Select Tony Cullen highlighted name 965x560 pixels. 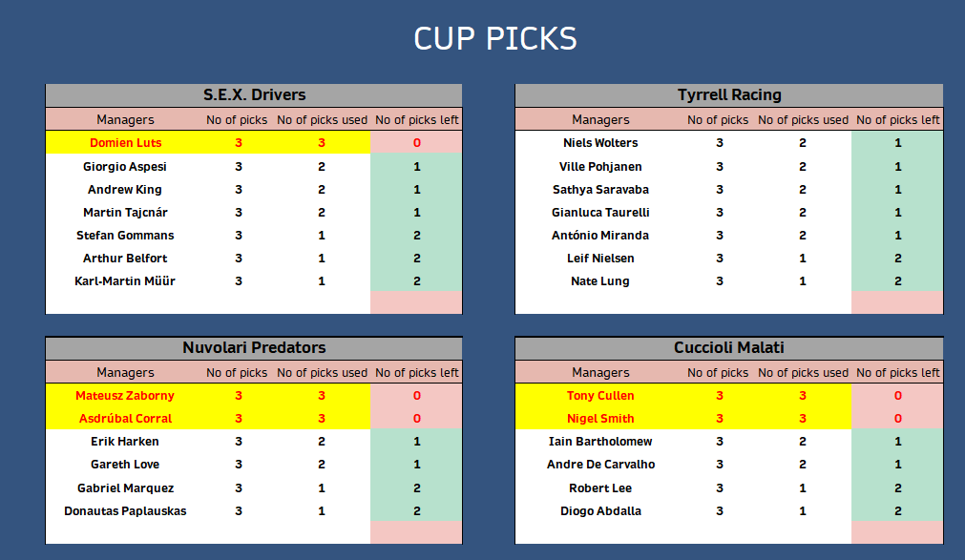(x=600, y=396)
